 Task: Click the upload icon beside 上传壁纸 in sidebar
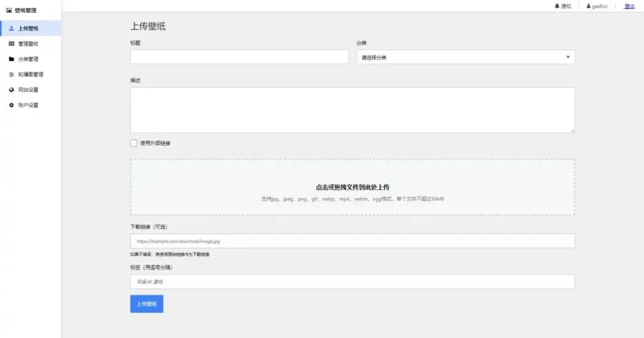(x=10, y=28)
